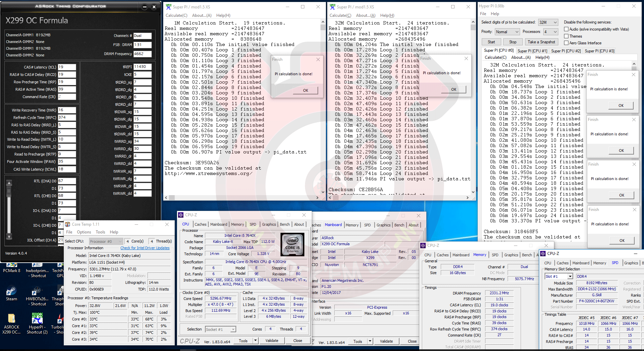Check the Aero Glass Interface option
Viewport: 644px width, 351px height.
point(566,43)
